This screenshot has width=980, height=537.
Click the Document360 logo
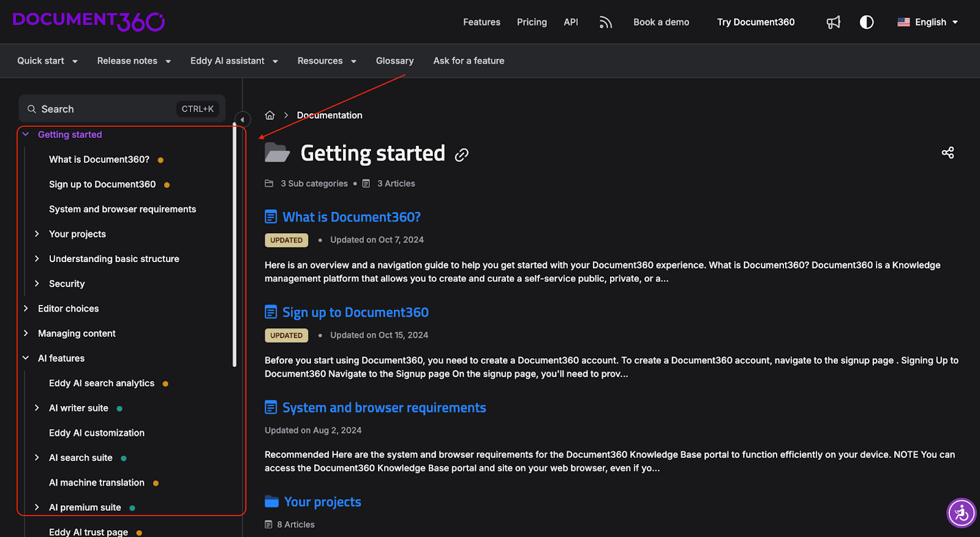pyautogui.click(x=89, y=21)
